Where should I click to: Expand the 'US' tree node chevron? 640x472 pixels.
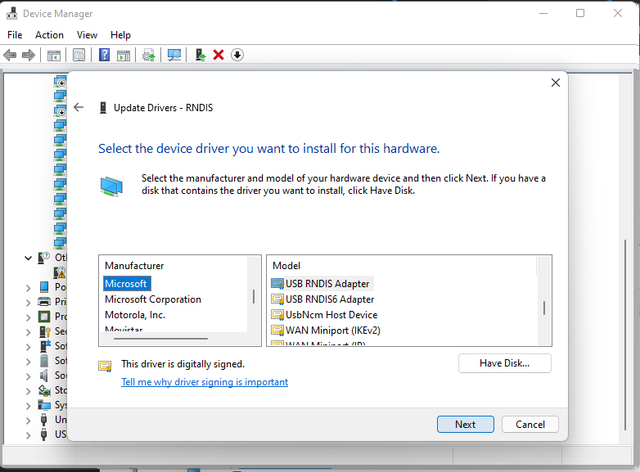click(x=28, y=435)
